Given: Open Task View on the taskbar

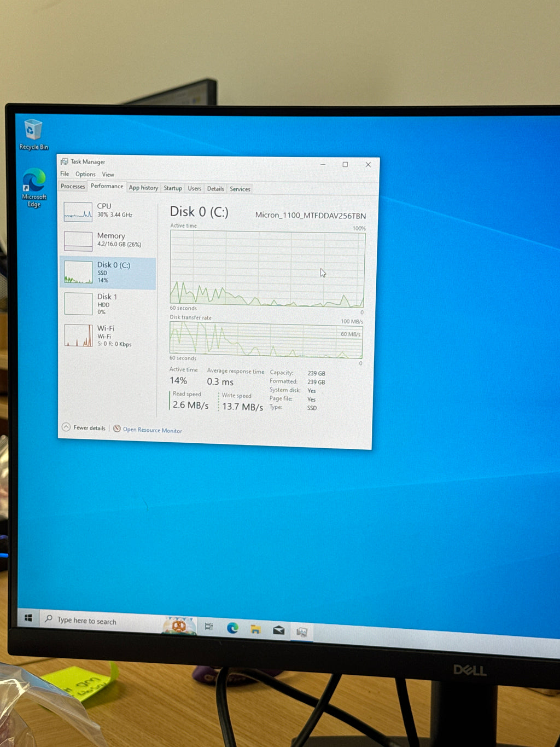Looking at the screenshot, I should [209, 626].
